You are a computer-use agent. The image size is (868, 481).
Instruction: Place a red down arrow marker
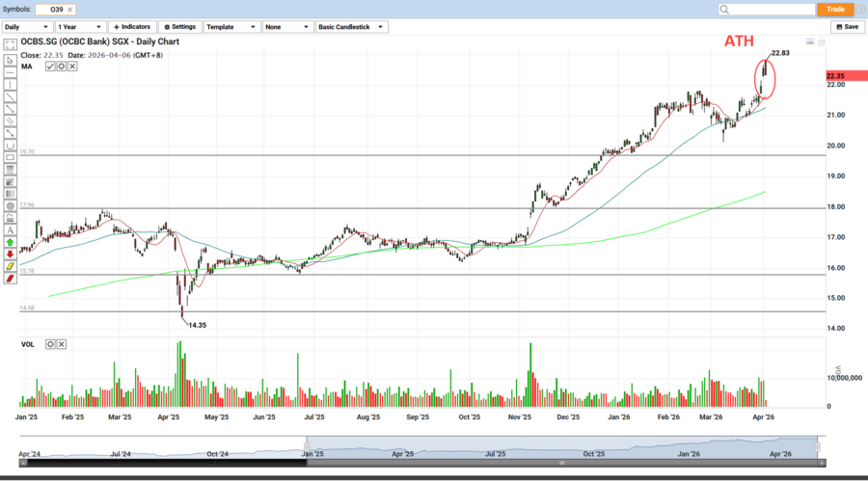coord(10,254)
